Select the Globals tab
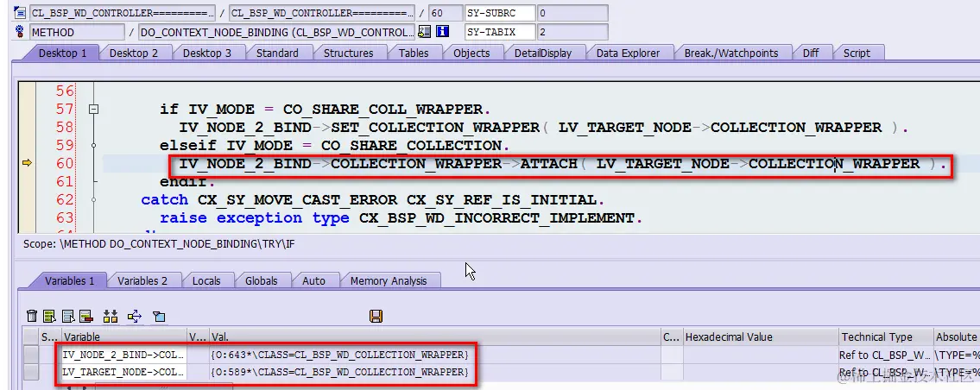 (262, 280)
